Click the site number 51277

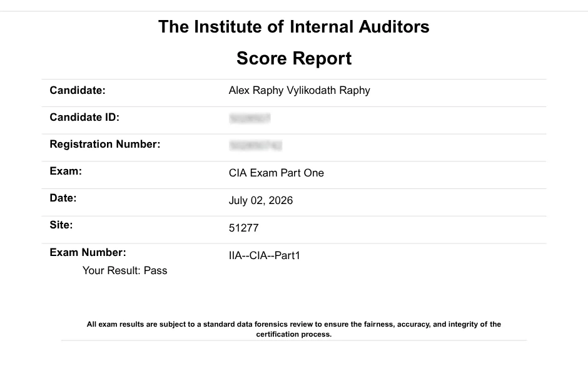point(244,228)
